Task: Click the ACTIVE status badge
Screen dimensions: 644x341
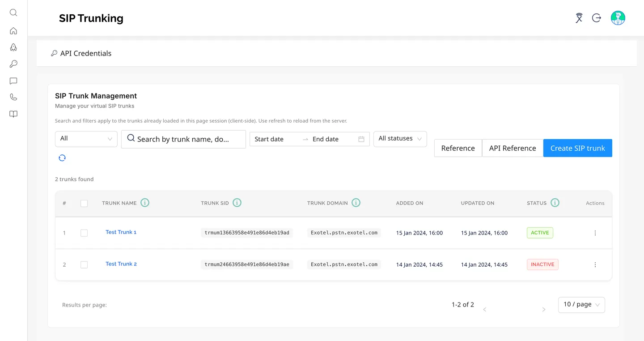Action: [x=540, y=233]
